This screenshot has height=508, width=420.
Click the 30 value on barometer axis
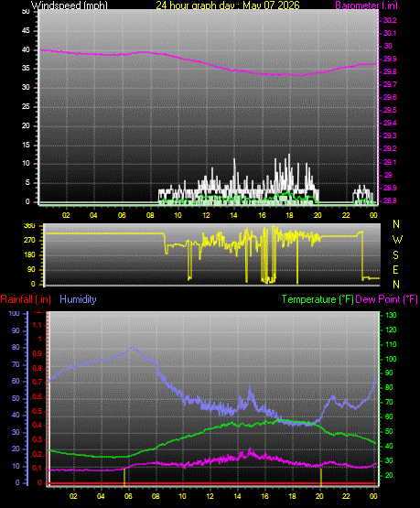(x=388, y=46)
